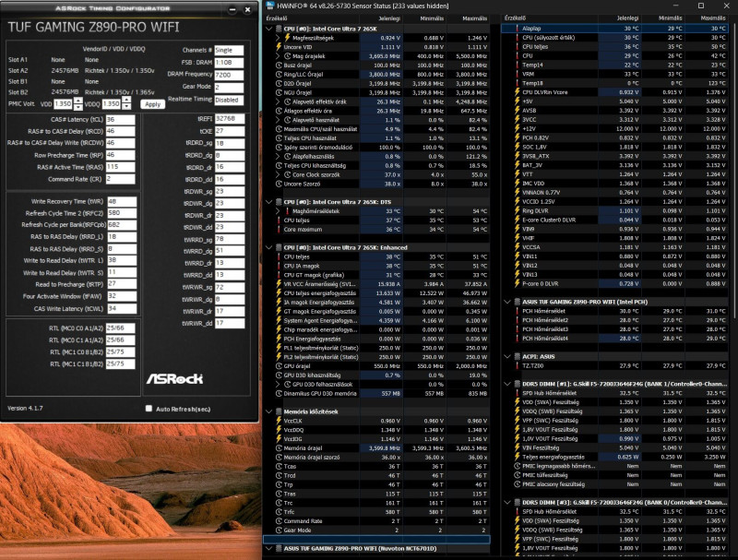This screenshot has width=738, height=560.
Task: Click the Apply button in ASRock Timing Configurator
Action: (152, 104)
